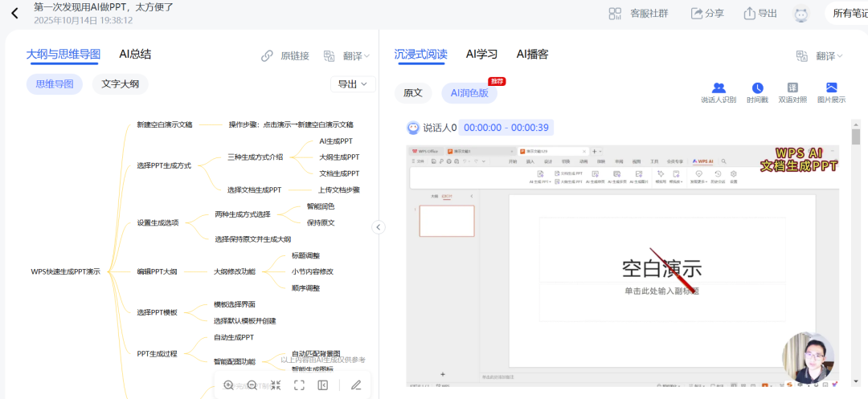Select node 上传文档步骤
Viewport: 868px width, 399px height.
[x=339, y=189]
